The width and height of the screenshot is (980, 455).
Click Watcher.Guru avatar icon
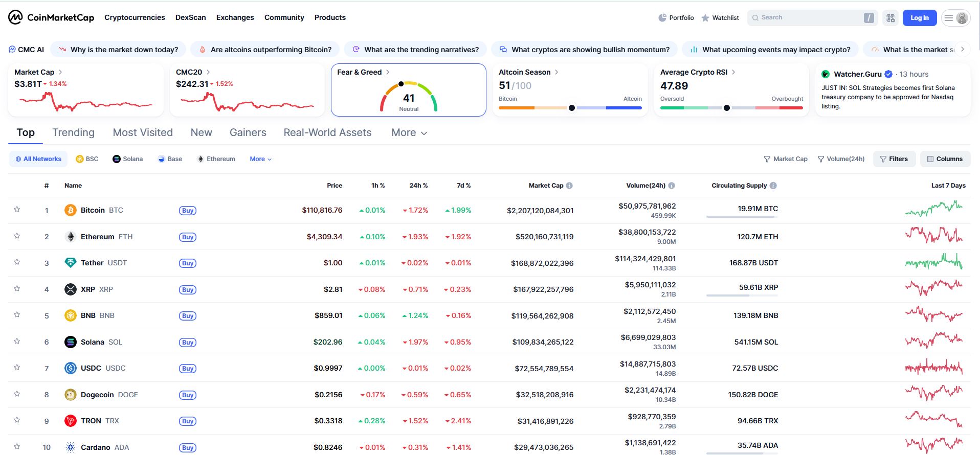tap(826, 74)
